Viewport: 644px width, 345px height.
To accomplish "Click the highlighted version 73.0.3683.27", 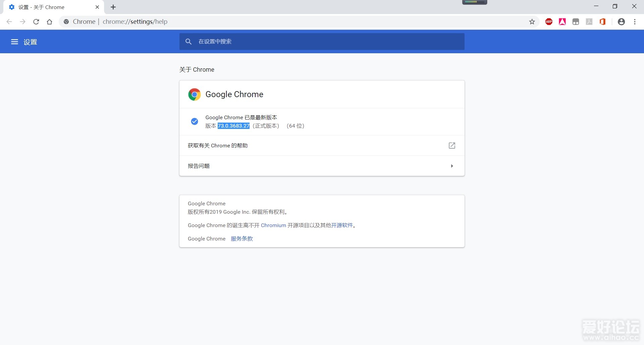I will pyautogui.click(x=233, y=126).
